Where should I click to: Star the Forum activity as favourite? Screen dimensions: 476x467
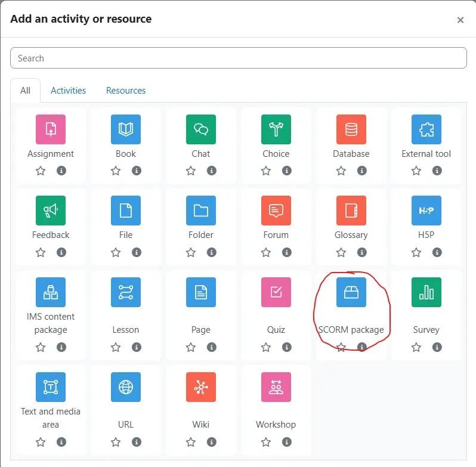[x=266, y=252]
